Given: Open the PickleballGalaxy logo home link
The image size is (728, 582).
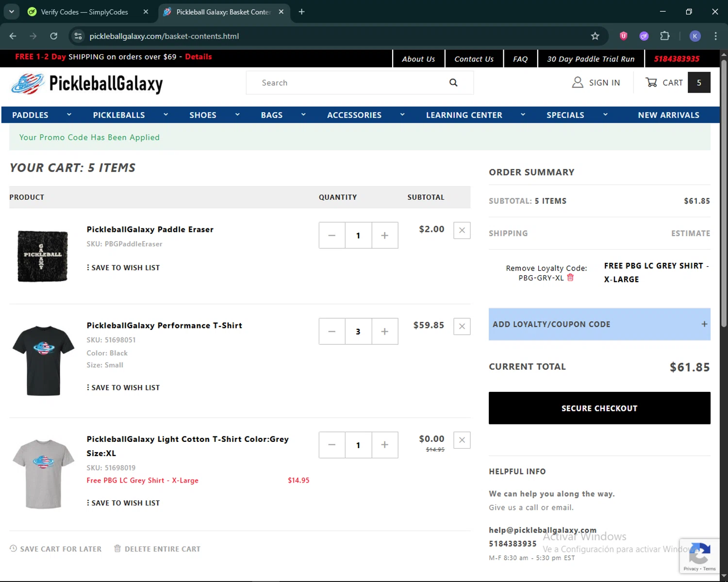Looking at the screenshot, I should (x=87, y=83).
